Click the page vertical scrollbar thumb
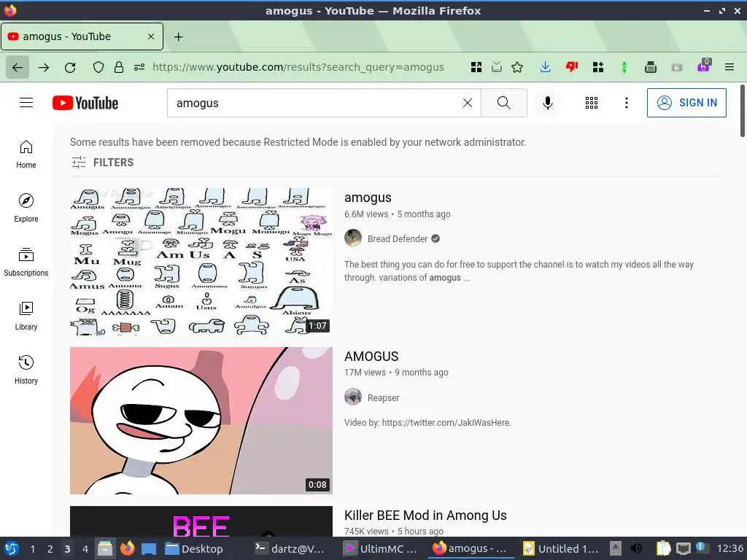Screen dimensions: 747x560 coord(742,111)
